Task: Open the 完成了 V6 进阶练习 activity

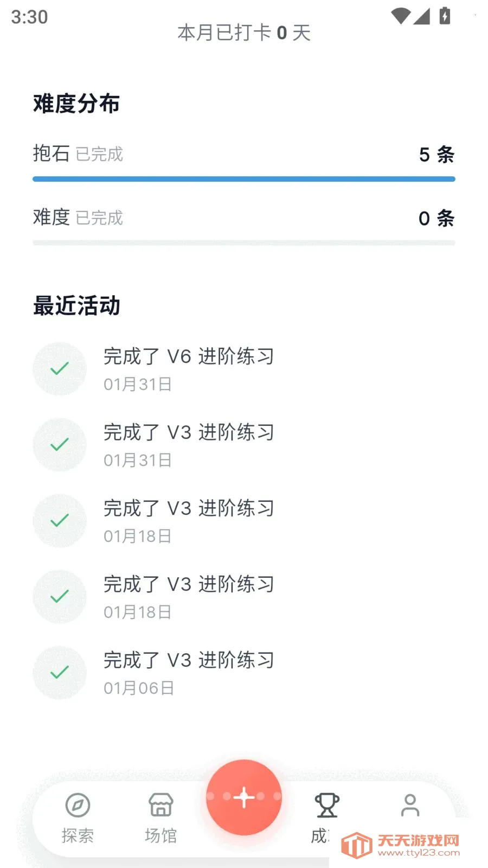Action: [x=189, y=357]
